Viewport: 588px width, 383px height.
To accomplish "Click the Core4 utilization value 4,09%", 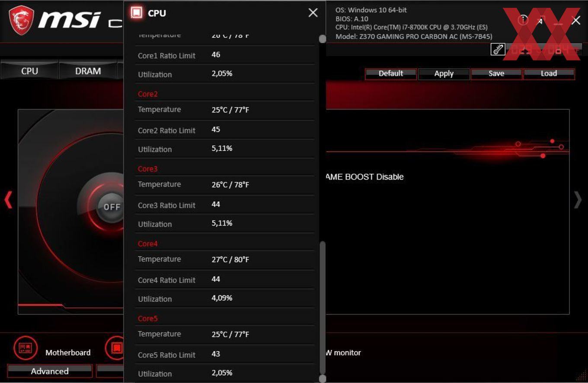I will (x=222, y=298).
